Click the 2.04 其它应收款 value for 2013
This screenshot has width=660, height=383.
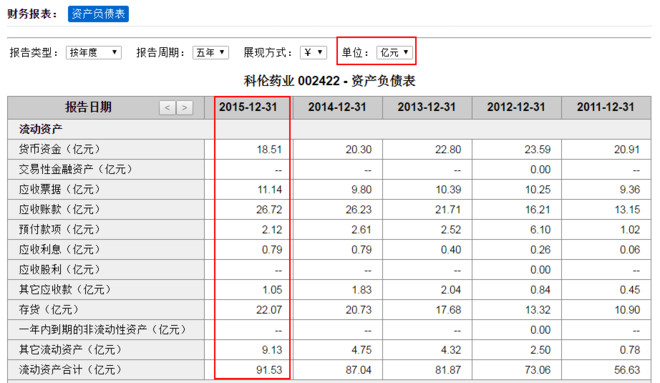(x=451, y=290)
